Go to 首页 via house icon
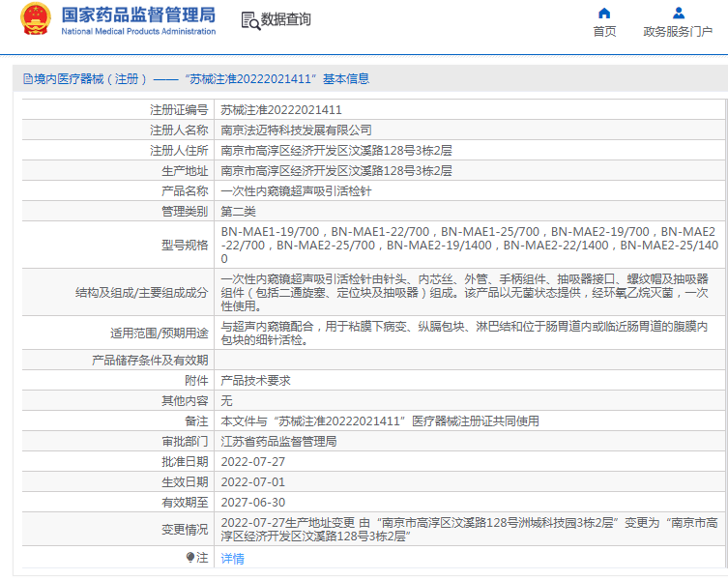 tap(604, 13)
